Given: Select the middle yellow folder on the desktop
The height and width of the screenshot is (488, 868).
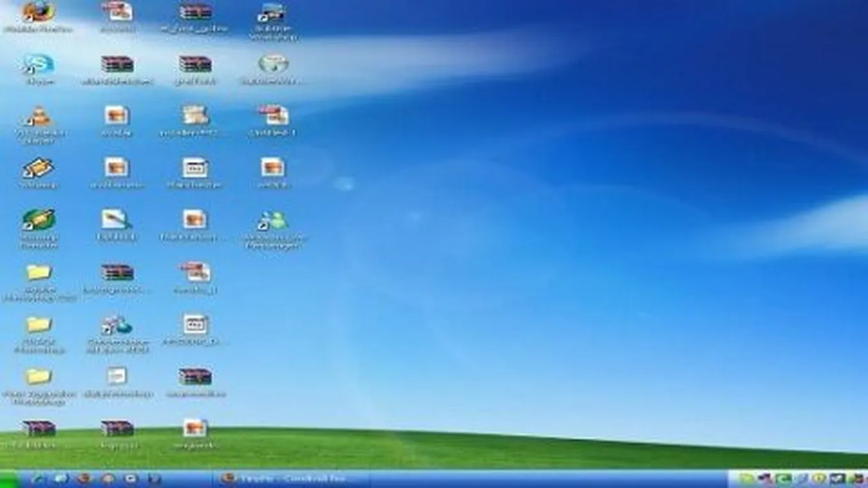Looking at the screenshot, I should click(38, 325).
